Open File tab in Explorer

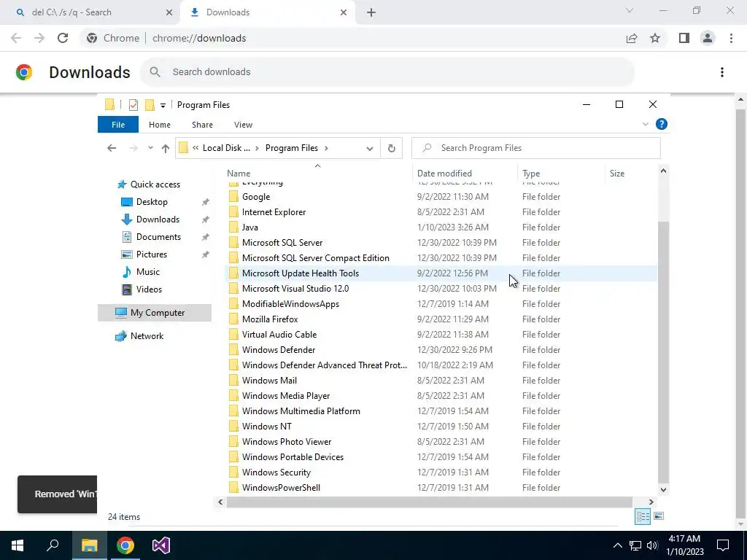118,125
